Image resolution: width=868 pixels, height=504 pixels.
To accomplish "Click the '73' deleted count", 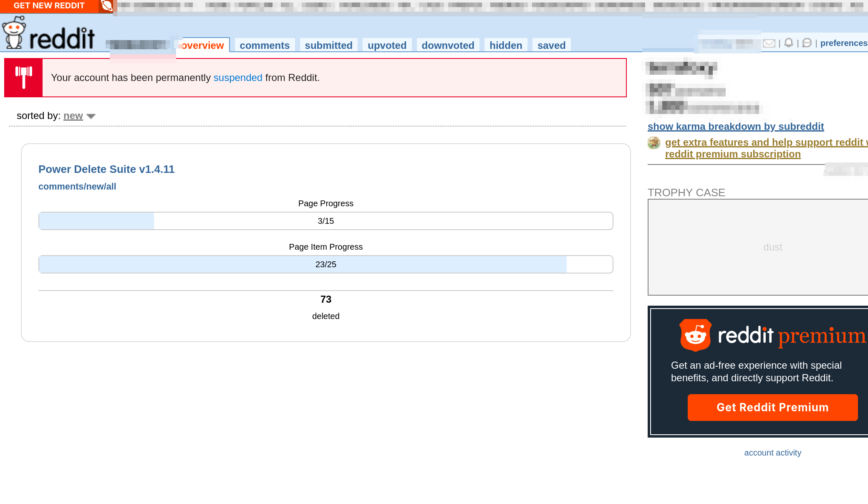I will [x=325, y=299].
